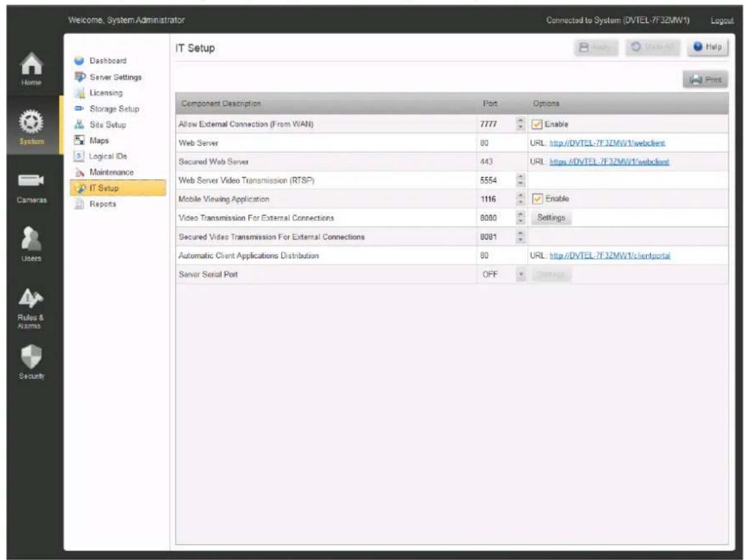Open Dashboard menu item

click(x=108, y=61)
